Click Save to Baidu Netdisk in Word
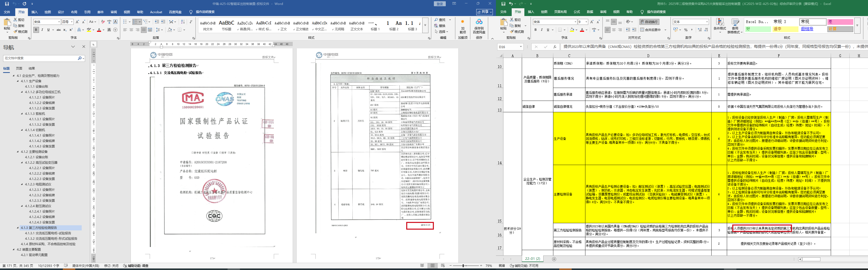This screenshot has height=270, width=868. (479, 26)
